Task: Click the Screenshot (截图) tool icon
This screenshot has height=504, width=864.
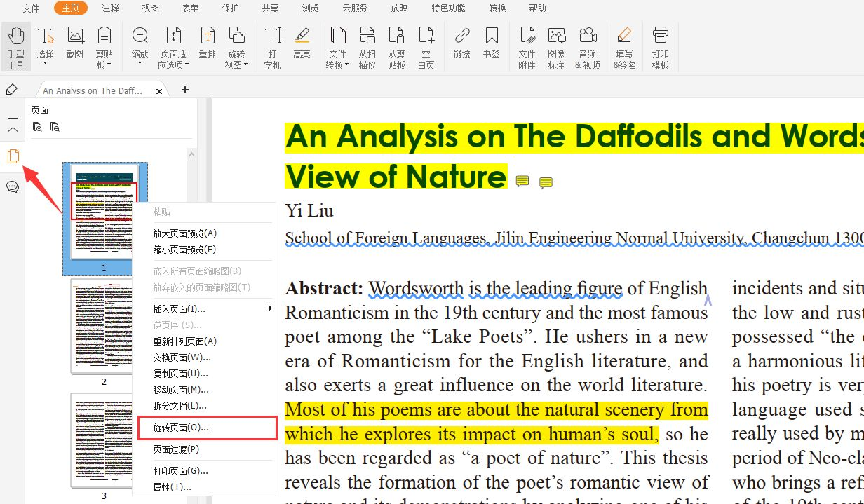Action: click(74, 41)
